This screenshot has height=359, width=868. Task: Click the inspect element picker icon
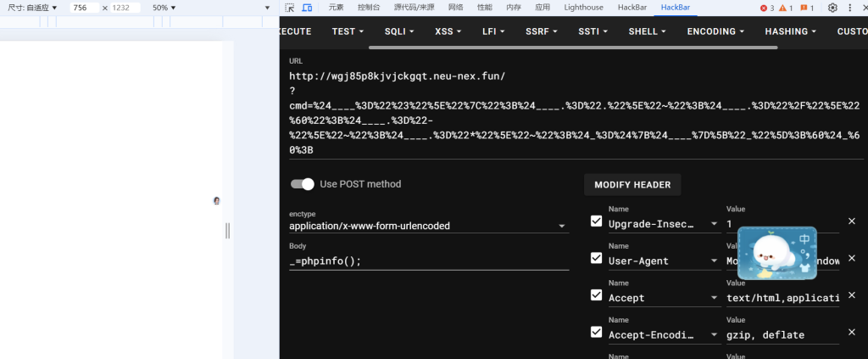point(290,8)
